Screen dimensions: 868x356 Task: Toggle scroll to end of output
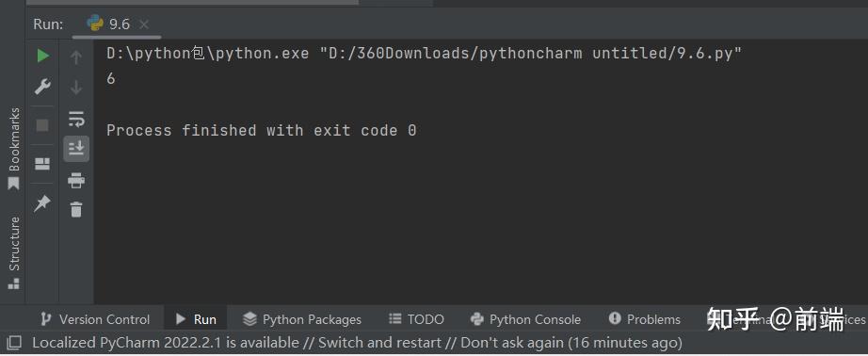(76, 149)
